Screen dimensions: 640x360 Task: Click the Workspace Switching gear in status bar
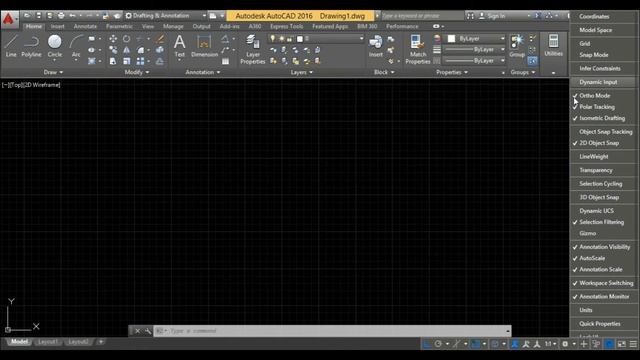pyautogui.click(x=565, y=344)
